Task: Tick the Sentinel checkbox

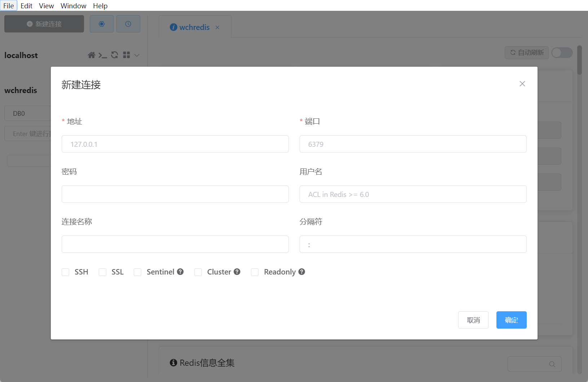Action: coord(138,272)
